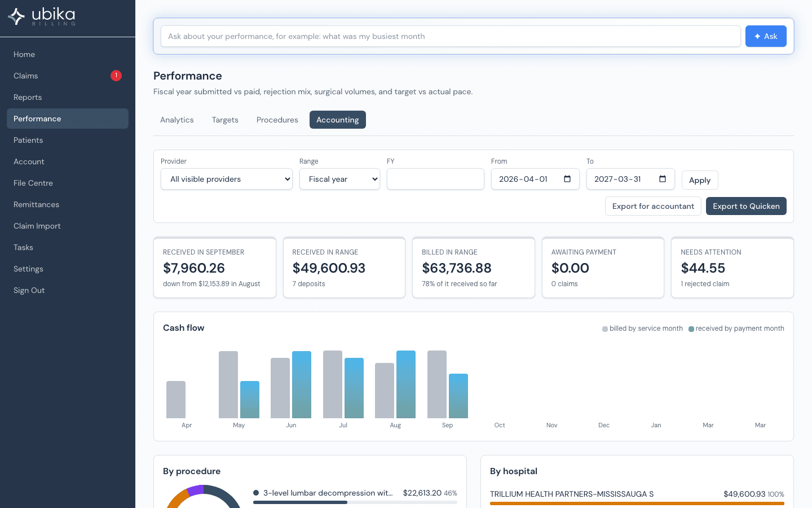Click the grey billed bar for April

pyautogui.click(x=176, y=400)
